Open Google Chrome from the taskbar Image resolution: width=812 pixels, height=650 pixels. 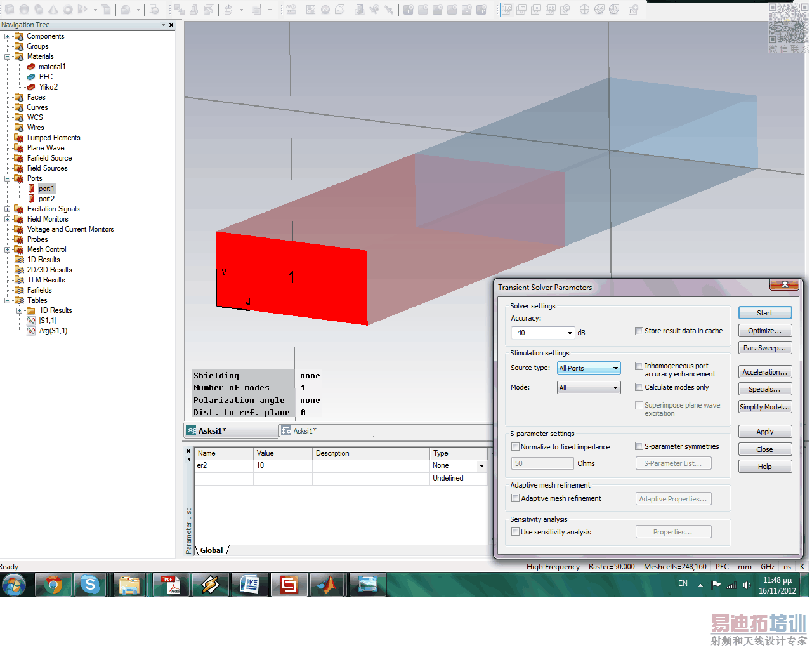click(54, 584)
